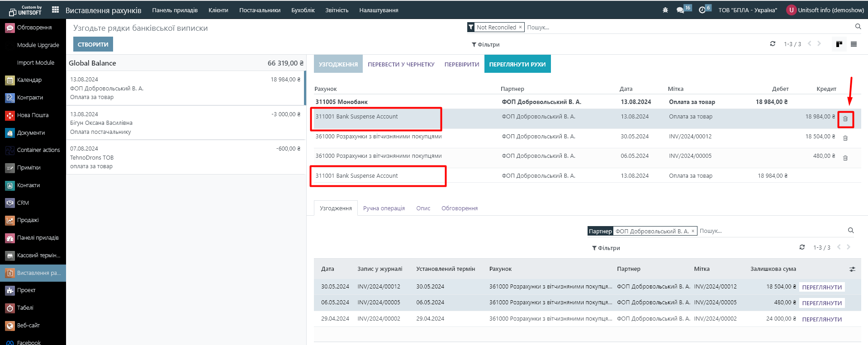Switch to the Ручна операція tab
The image size is (868, 345).
coord(384,208)
